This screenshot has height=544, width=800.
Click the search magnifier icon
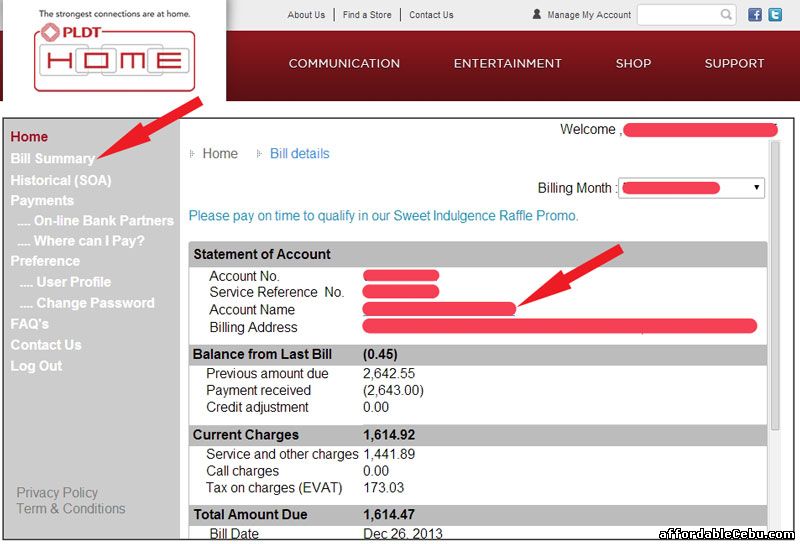point(726,15)
